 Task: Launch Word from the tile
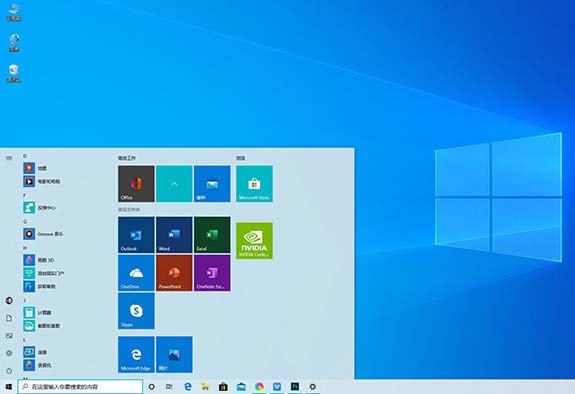pyautogui.click(x=174, y=235)
